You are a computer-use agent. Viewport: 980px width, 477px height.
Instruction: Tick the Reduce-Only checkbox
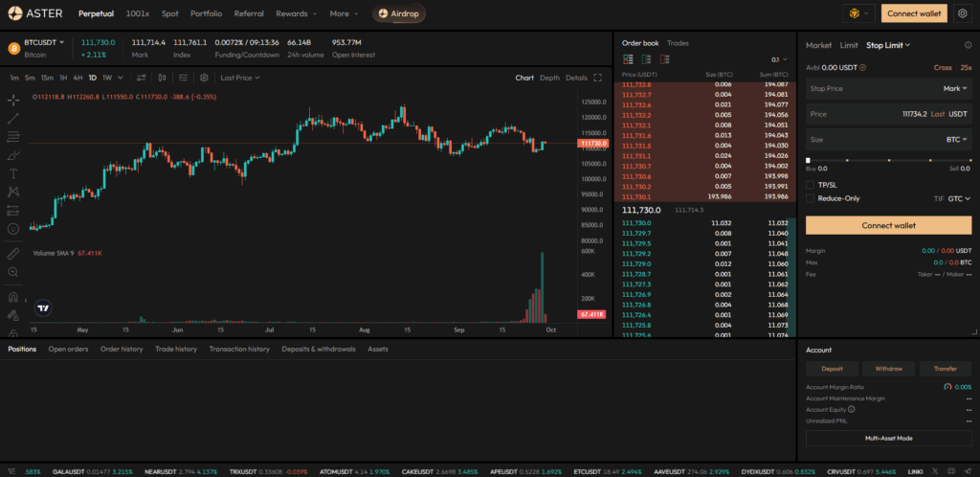click(811, 198)
